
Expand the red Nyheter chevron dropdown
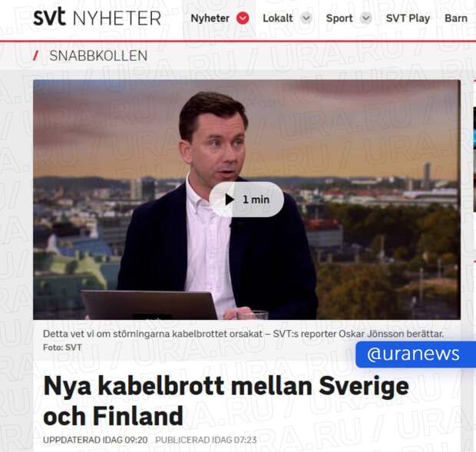[243, 18]
